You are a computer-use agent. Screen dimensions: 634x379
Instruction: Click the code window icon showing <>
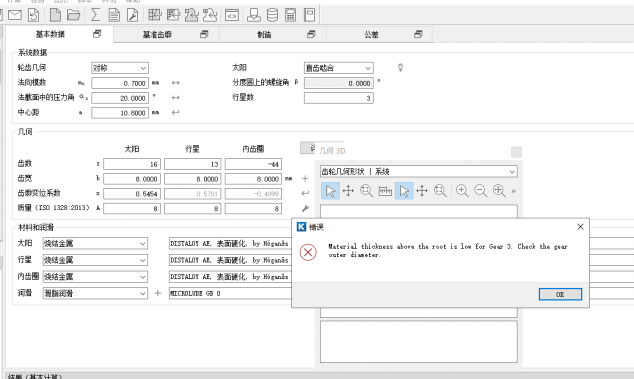232,15
